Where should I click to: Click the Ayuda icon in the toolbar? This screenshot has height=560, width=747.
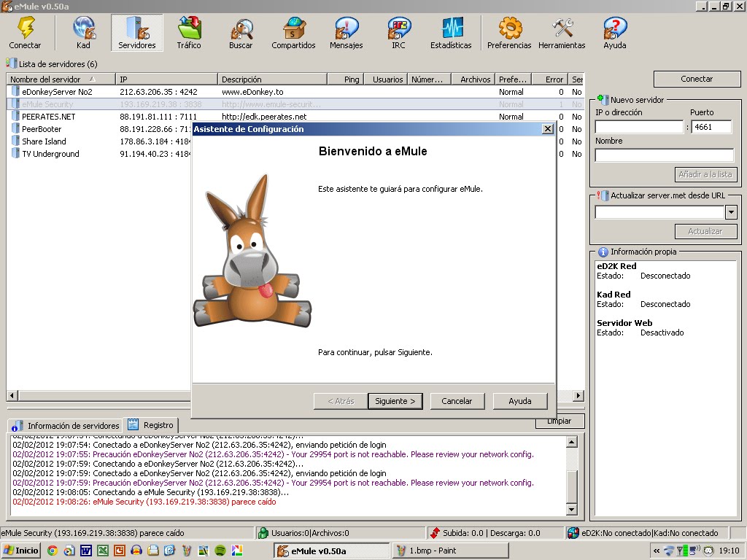(x=615, y=32)
